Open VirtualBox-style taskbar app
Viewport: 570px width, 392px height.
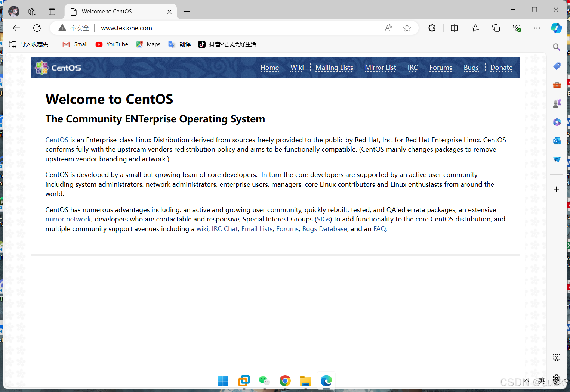point(244,381)
